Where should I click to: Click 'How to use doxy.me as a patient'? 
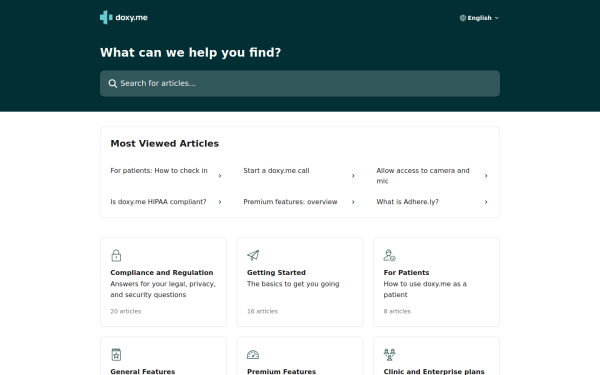(x=425, y=289)
